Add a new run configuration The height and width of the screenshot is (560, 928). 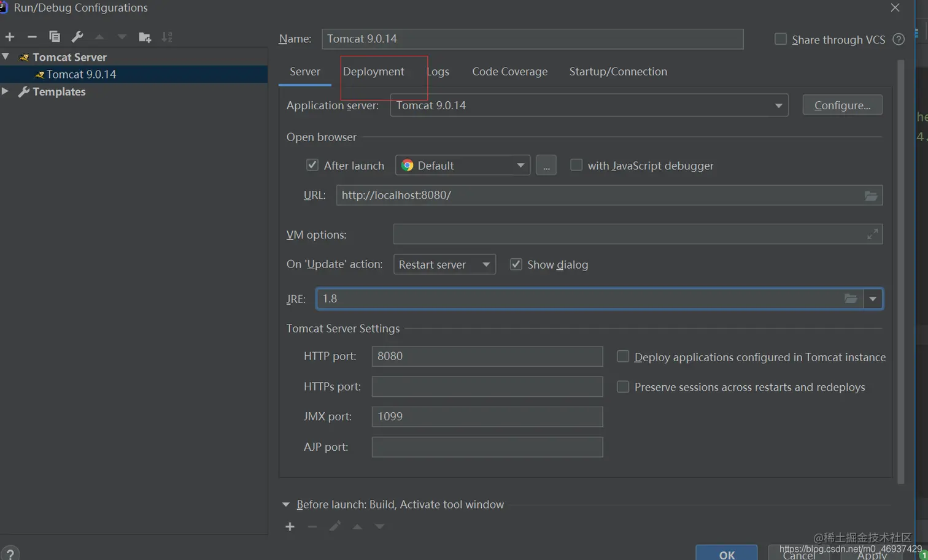(10, 37)
